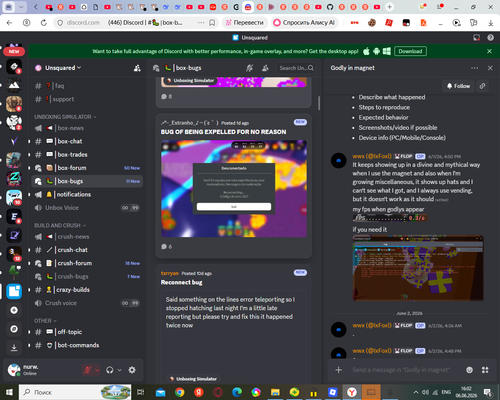Viewport: 500px width, 400px height.
Task: Open the box-chat channel
Action: click(87, 141)
